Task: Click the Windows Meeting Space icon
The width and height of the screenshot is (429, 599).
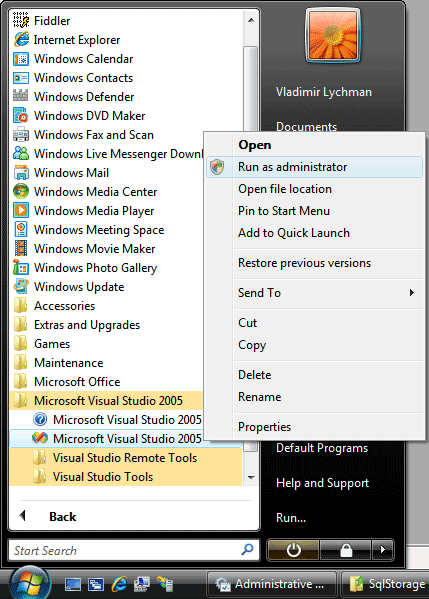Action: tap(21, 229)
